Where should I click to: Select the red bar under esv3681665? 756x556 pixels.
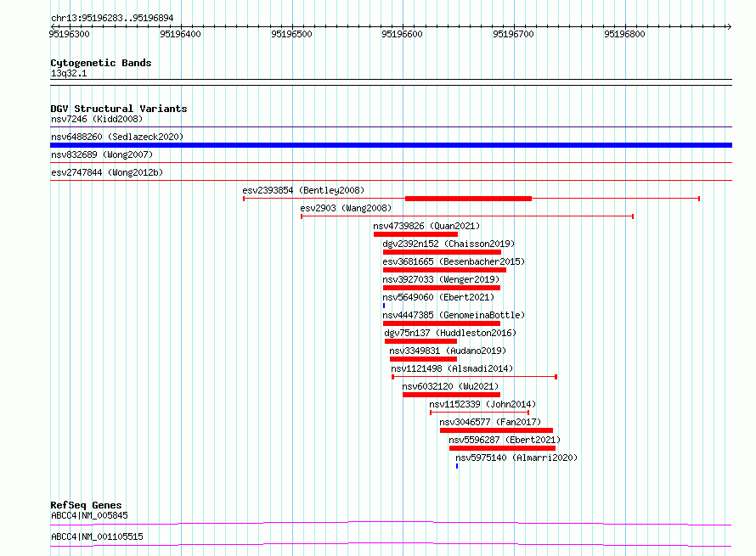[x=444, y=270]
